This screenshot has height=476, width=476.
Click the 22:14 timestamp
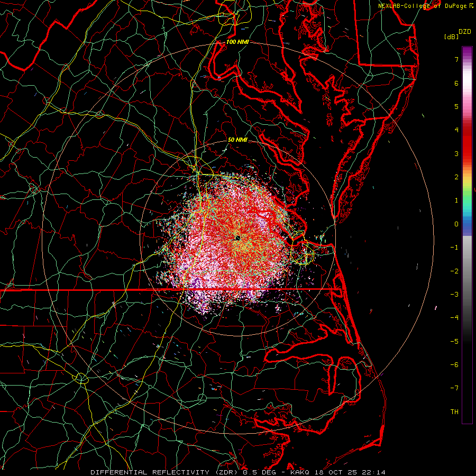coord(373,472)
